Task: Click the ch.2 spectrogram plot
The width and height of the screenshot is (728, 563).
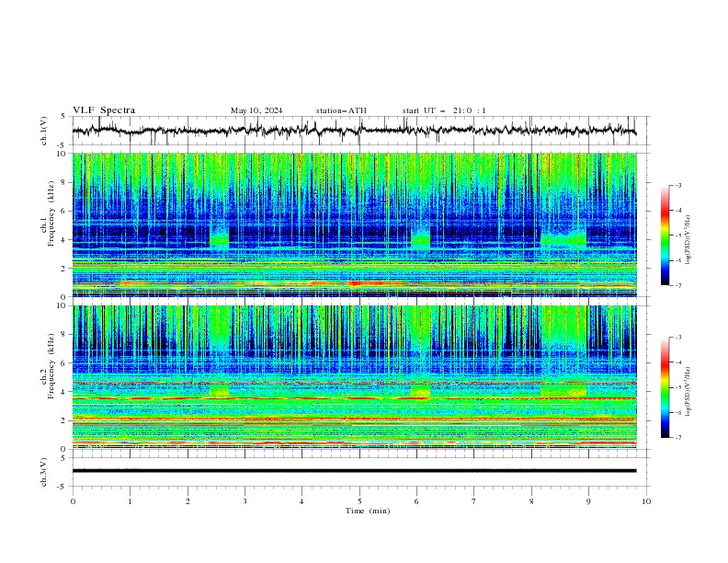Action: click(x=354, y=377)
